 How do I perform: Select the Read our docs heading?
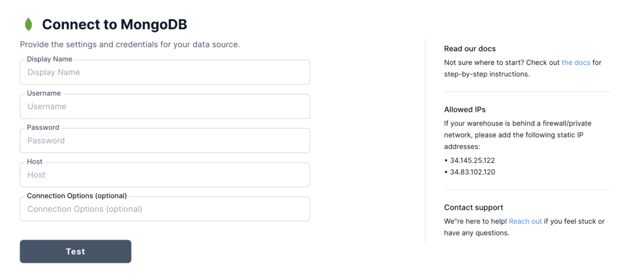(470, 49)
